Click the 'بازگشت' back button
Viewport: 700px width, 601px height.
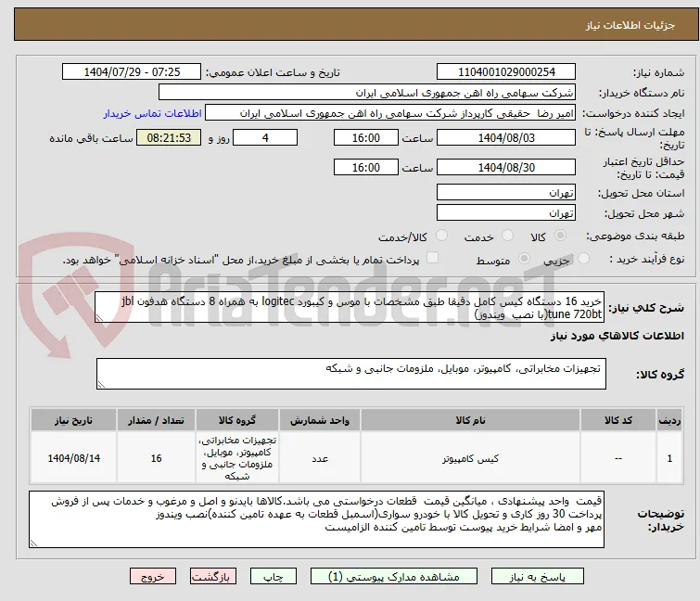[213, 577]
